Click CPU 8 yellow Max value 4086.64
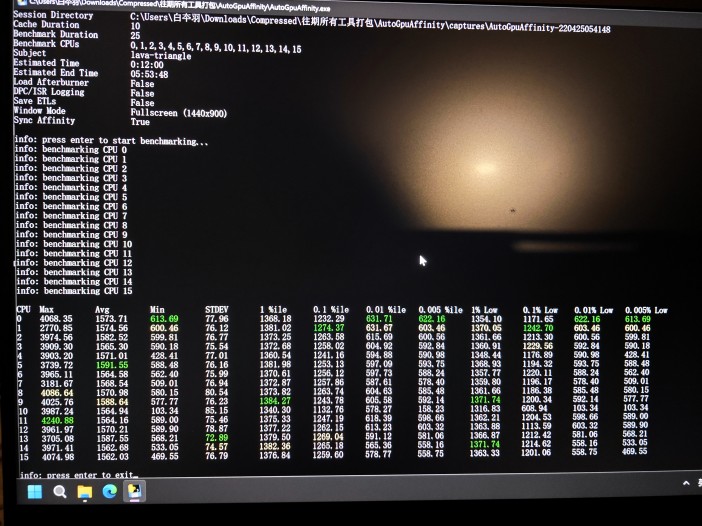 (x=56, y=393)
